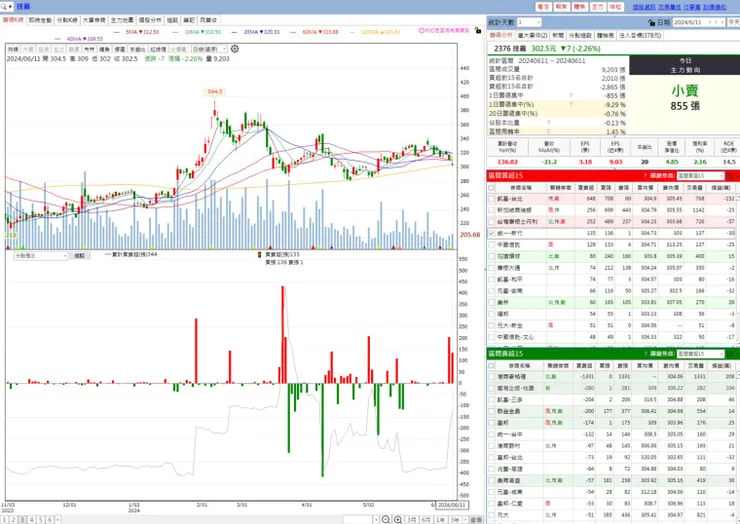Open the 新聞 tab

click(x=558, y=35)
